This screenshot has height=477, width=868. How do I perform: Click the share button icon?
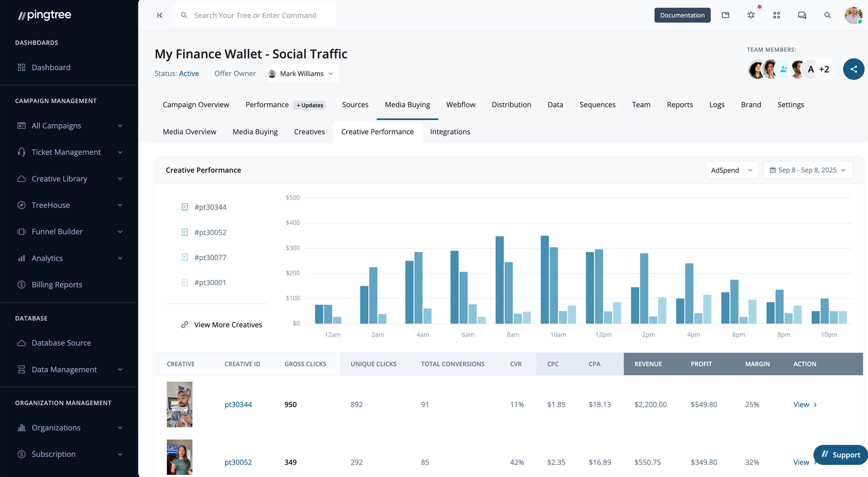click(x=853, y=69)
